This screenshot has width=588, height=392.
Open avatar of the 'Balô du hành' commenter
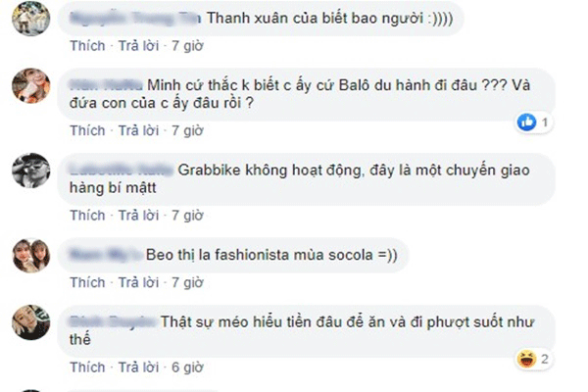tap(31, 85)
